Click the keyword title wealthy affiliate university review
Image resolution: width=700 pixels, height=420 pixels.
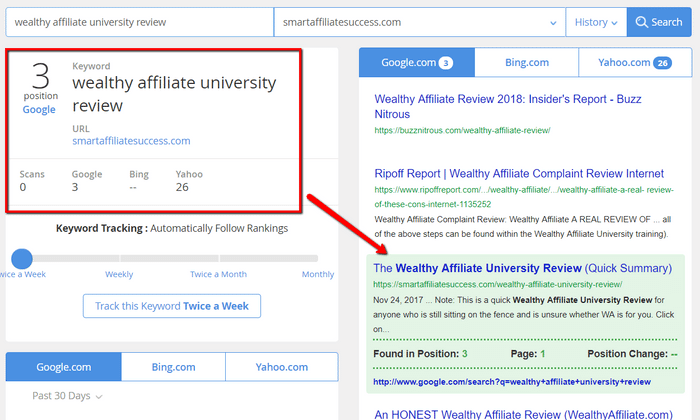click(174, 94)
